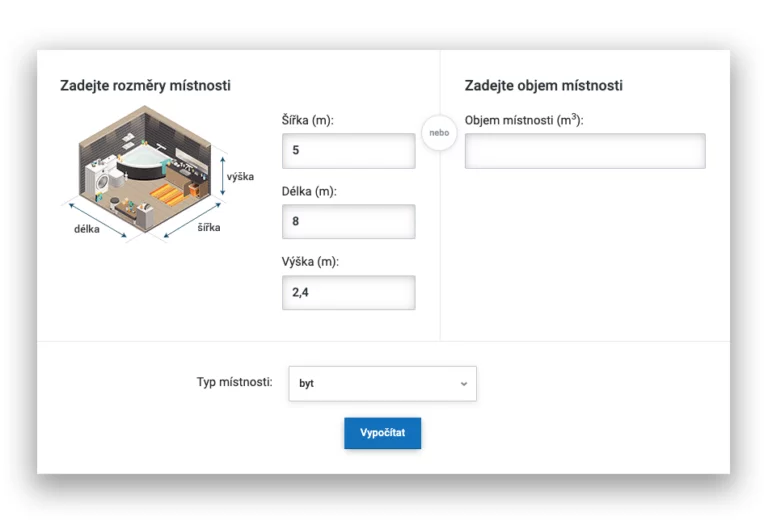
Task: Click the 'Délka (m):' field label
Action: 310,191
